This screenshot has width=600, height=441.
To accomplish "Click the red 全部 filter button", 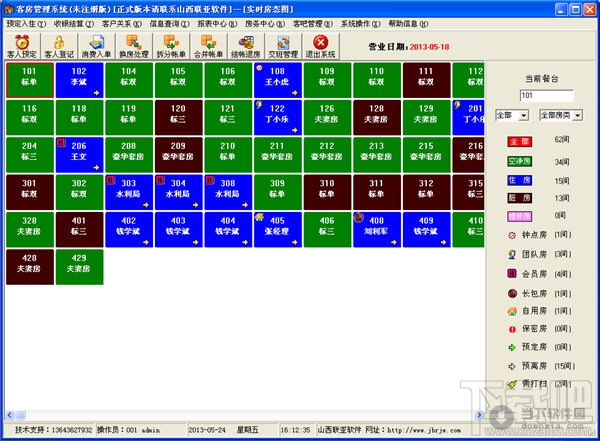I will click(520, 142).
